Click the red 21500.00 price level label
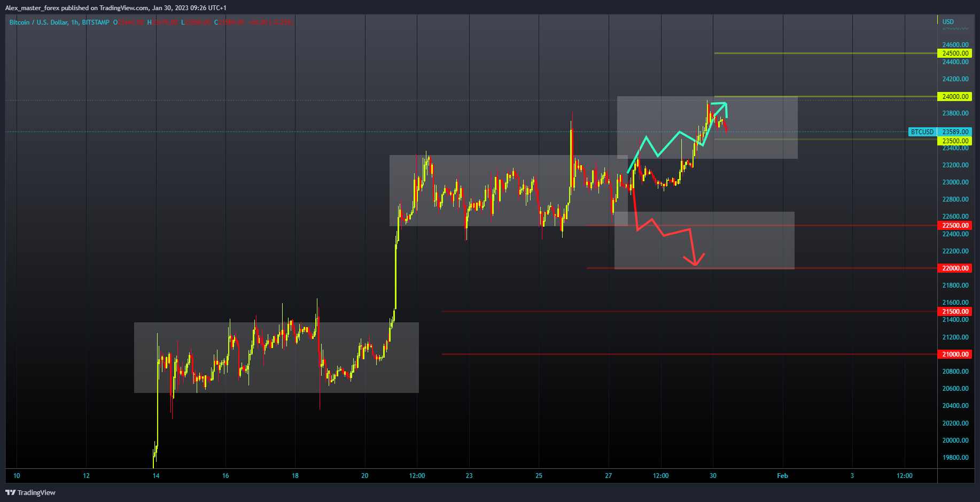 [x=955, y=312]
